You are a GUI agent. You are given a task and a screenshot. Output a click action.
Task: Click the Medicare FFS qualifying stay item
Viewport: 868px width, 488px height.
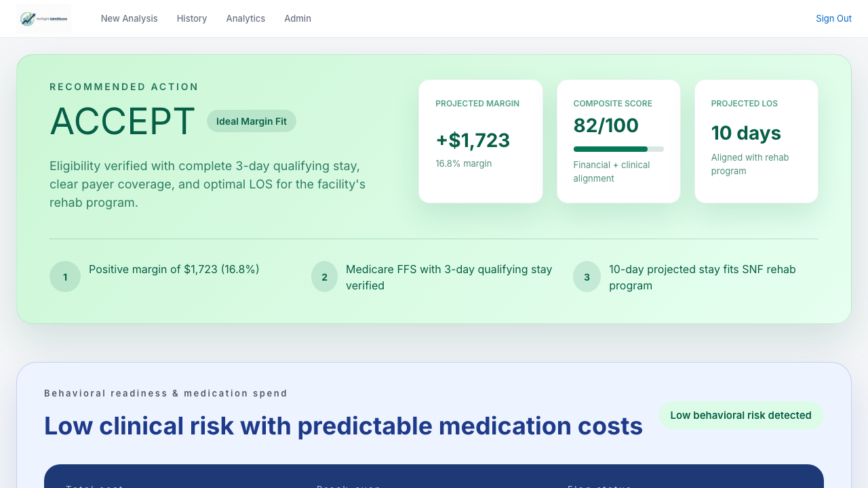(450, 277)
